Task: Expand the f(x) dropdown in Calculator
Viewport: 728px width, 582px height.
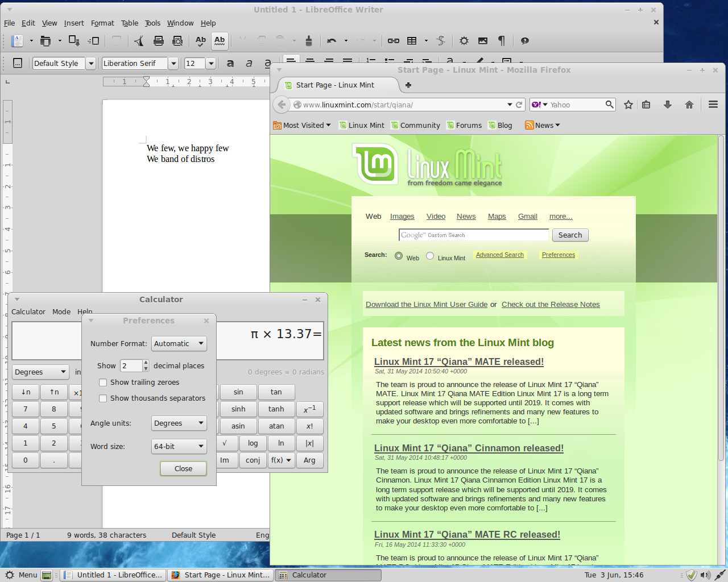Action: pos(282,460)
